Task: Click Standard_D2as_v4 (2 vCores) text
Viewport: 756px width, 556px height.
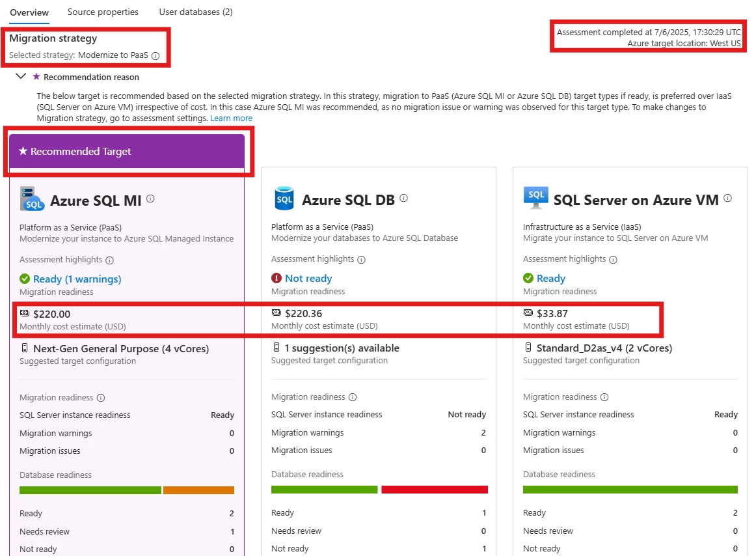Action: coord(604,348)
